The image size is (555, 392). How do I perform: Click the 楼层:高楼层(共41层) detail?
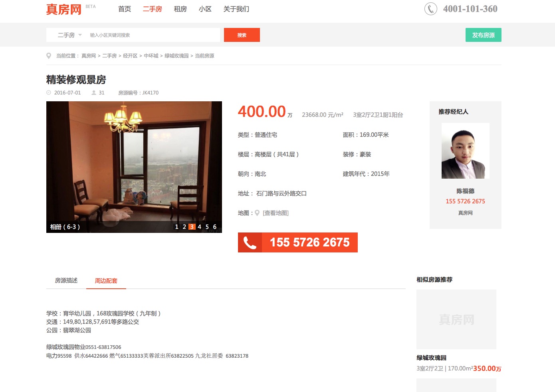pos(268,154)
